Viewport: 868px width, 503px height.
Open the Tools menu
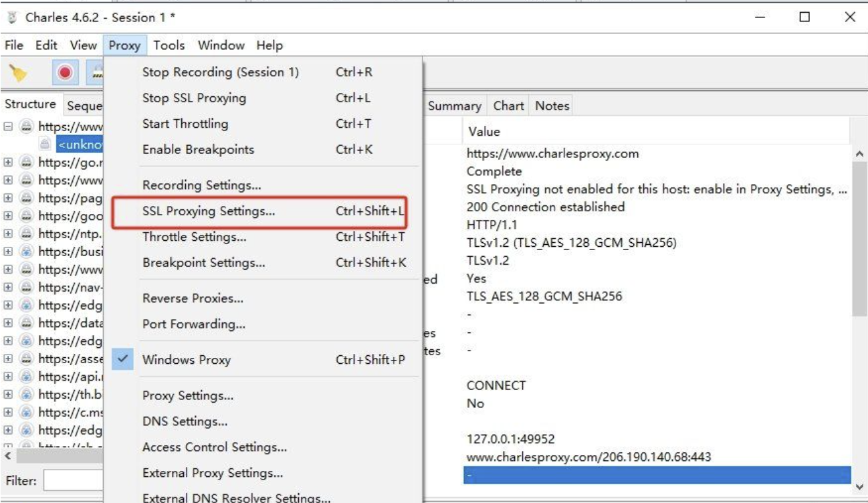pos(169,45)
